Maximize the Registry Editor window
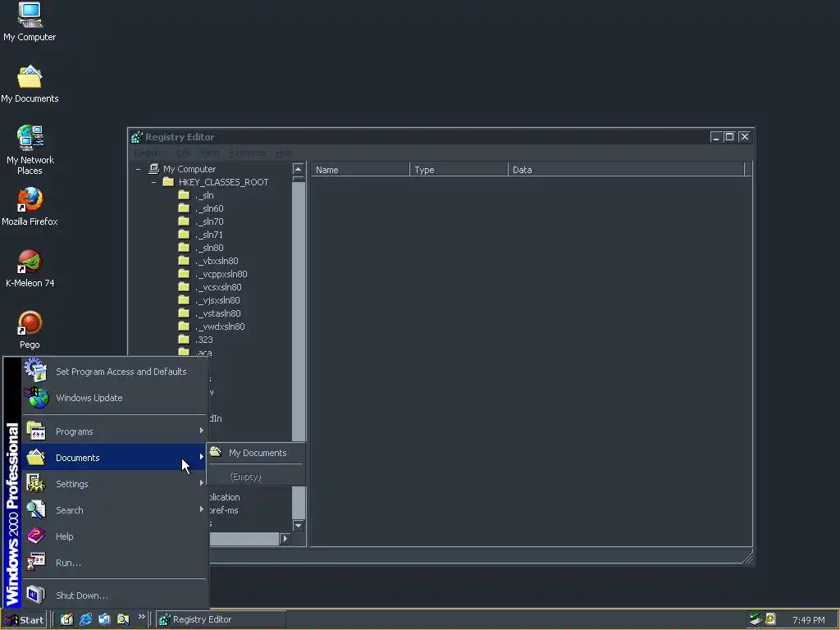 click(x=729, y=137)
